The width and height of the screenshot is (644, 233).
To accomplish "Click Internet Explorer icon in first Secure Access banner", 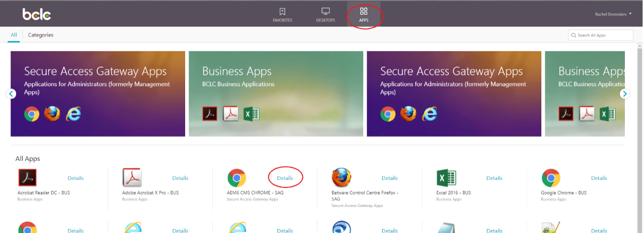I will pos(73,114).
